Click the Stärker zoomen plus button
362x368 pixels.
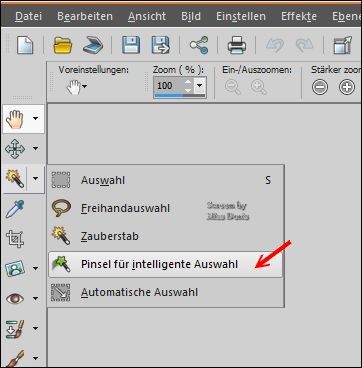pos(347,87)
